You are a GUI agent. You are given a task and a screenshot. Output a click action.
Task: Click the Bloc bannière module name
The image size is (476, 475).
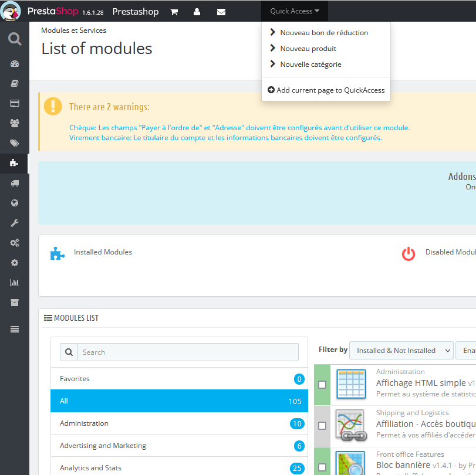pyautogui.click(x=403, y=464)
